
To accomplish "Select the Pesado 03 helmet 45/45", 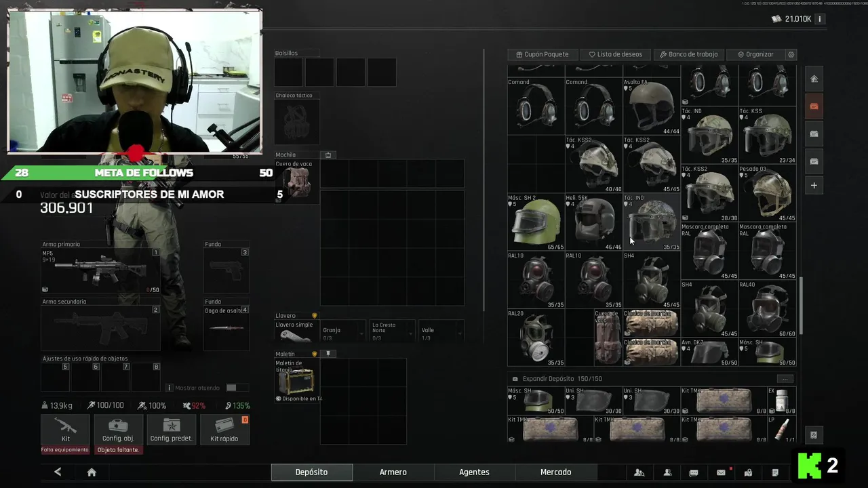I will tap(767, 193).
